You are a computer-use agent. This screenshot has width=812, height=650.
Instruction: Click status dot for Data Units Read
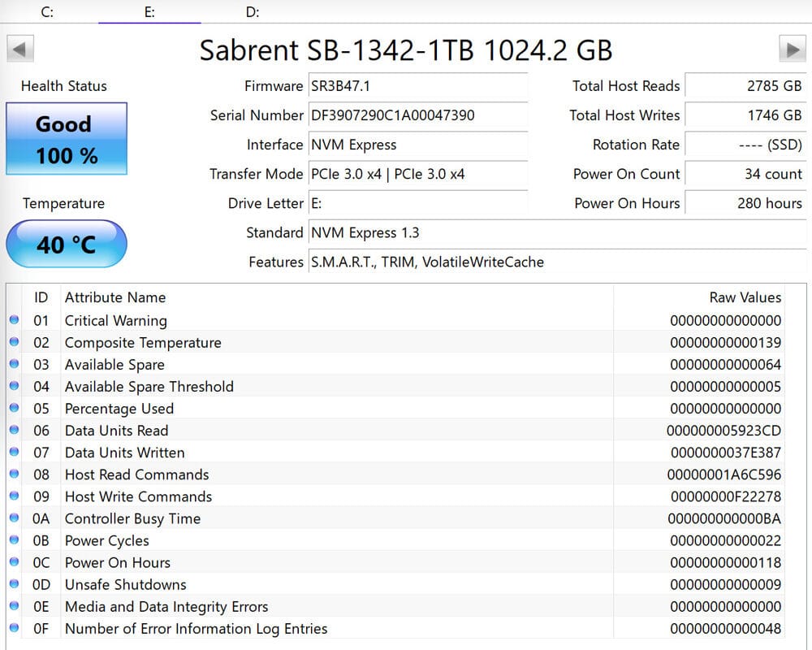pyautogui.click(x=14, y=430)
